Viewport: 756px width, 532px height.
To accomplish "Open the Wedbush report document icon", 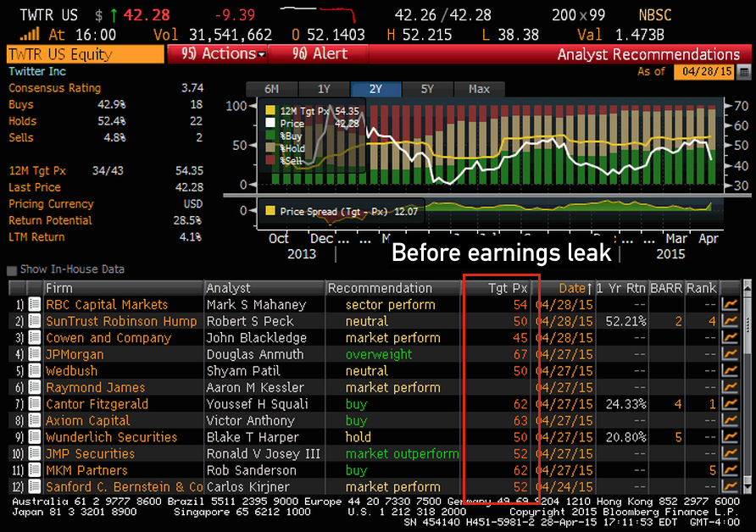I will point(34,370).
